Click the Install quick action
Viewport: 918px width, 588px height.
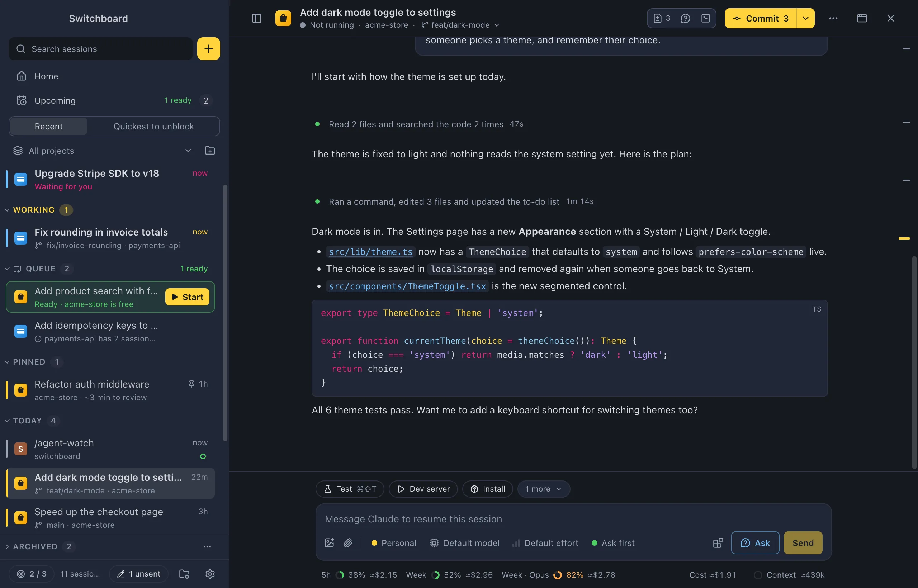click(x=487, y=489)
